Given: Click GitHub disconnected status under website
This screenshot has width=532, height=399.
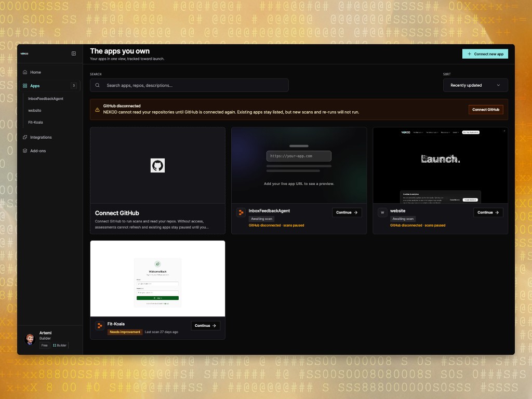Looking at the screenshot, I should (418, 225).
